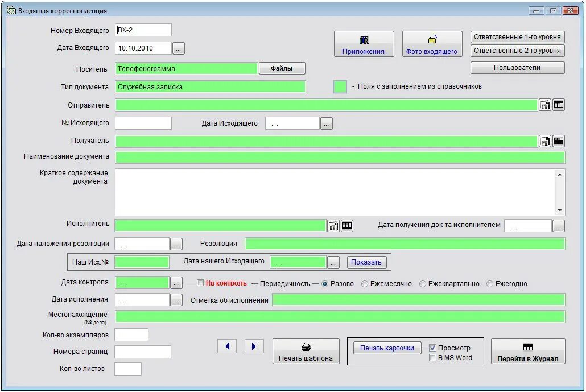Screen dimensions: 586x392
Task: Click the Кол-во экземпляров field
Action: click(131, 335)
